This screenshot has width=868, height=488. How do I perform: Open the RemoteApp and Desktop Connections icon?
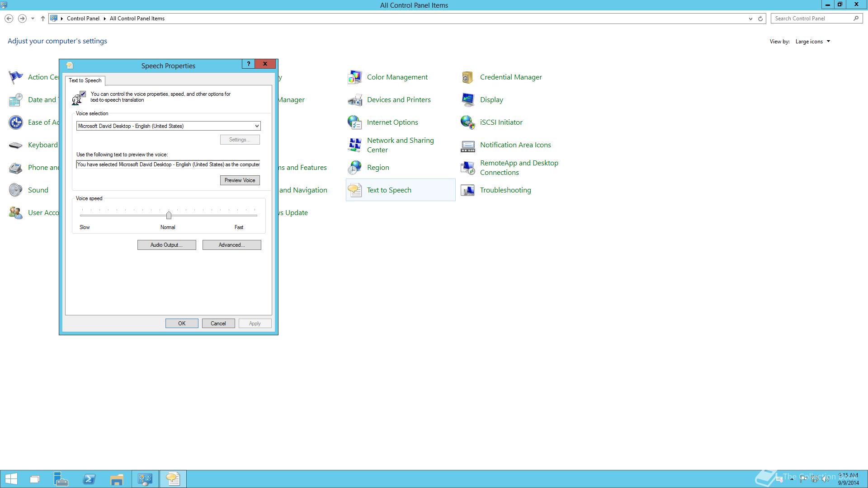tap(468, 168)
